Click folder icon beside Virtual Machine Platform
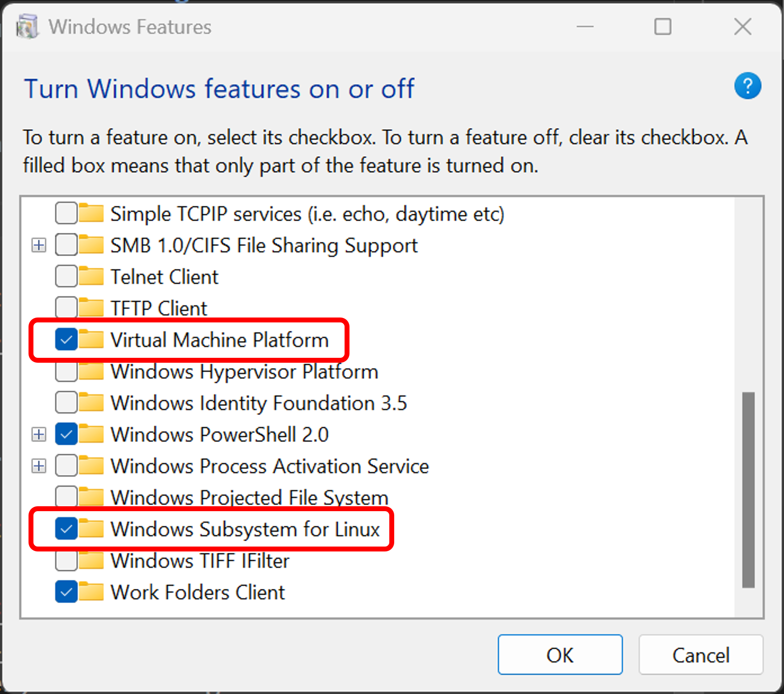This screenshot has width=784, height=694. (91, 339)
